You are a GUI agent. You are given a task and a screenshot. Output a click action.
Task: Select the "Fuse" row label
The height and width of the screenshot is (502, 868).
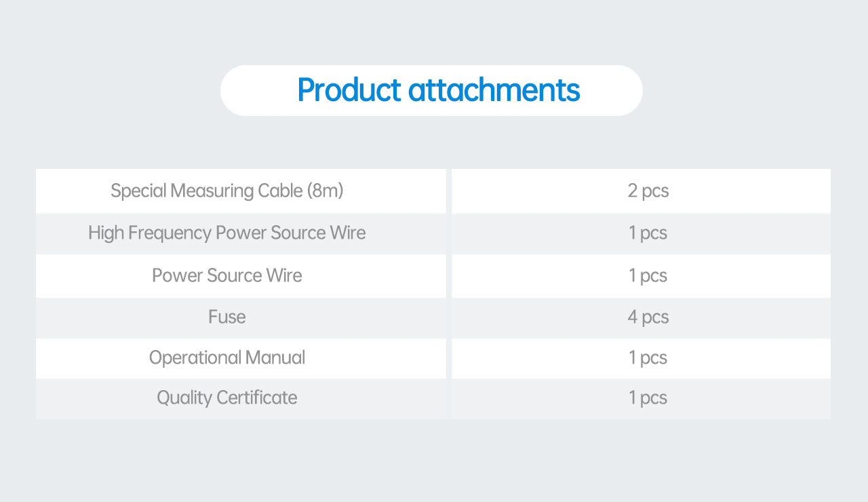tap(226, 317)
